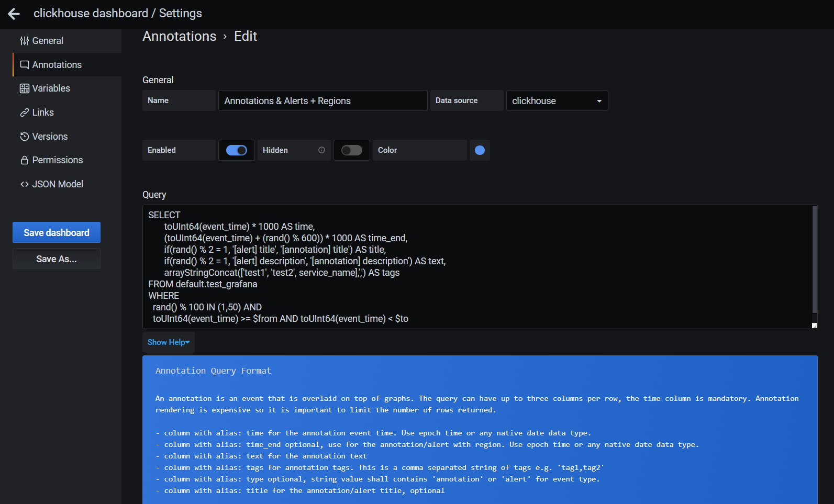Click the 'WHERE' line in the query
This screenshot has width=834, height=504.
pos(164,296)
